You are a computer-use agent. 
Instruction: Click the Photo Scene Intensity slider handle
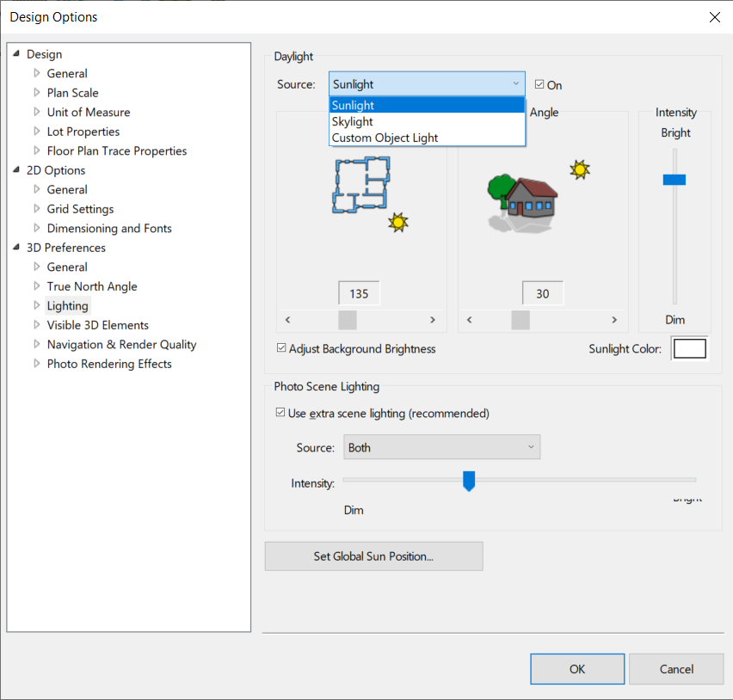tap(469, 481)
